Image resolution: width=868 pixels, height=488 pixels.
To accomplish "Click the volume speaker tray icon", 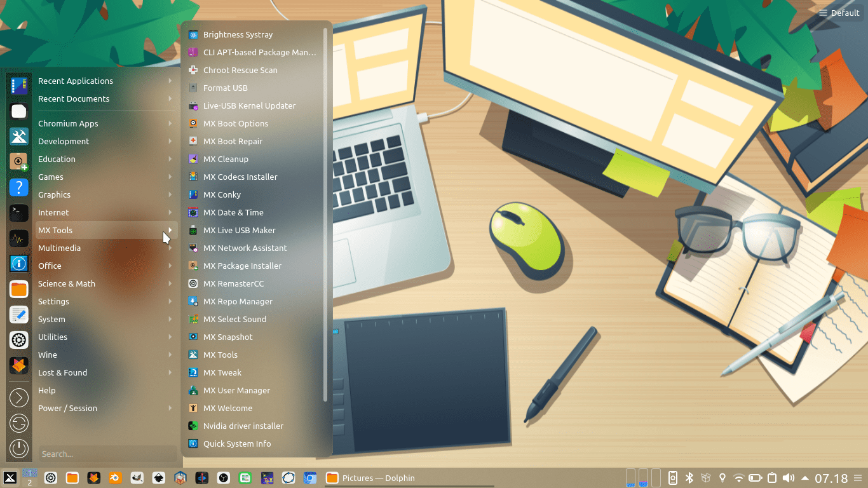I will coord(789,478).
